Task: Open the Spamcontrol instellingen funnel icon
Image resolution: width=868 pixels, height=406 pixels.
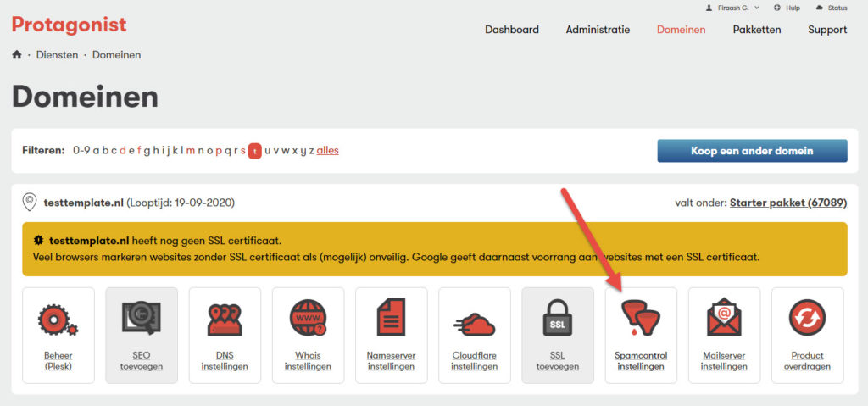Action: click(641, 318)
